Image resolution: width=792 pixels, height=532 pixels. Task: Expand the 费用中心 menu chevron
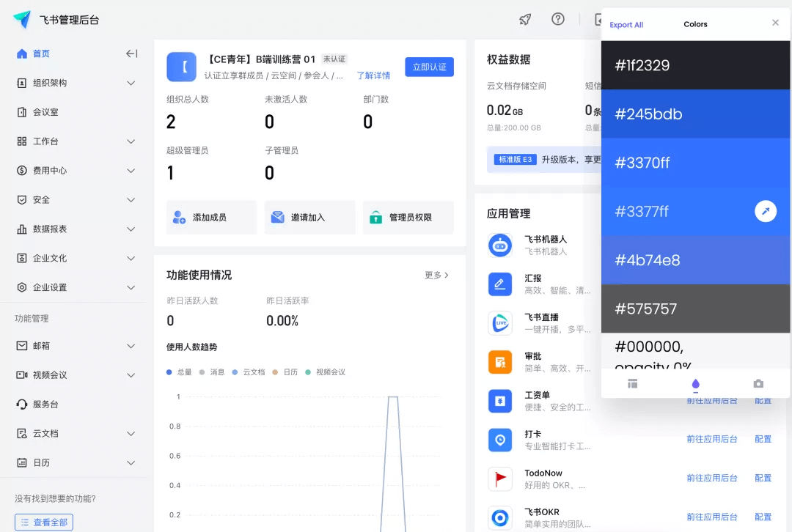point(131,171)
